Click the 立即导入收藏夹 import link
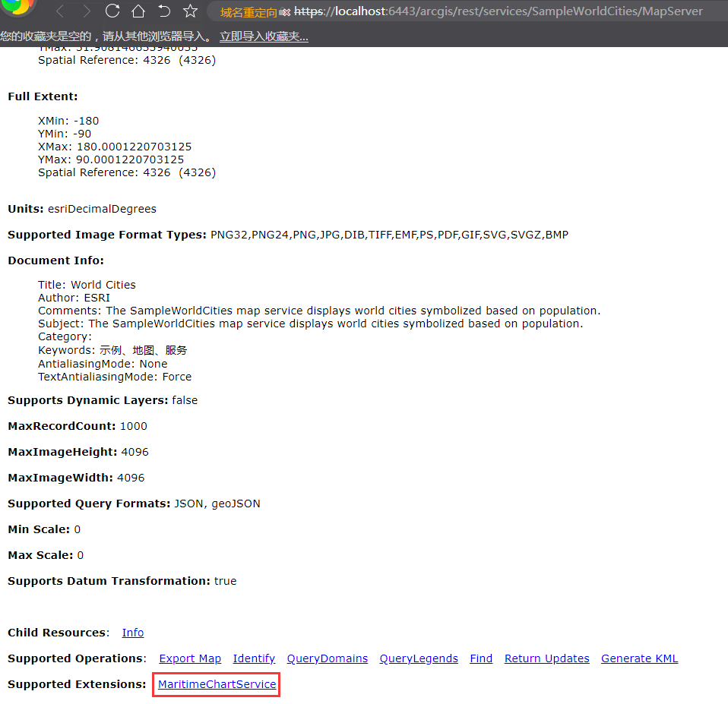Viewport: 728px width, 704px height. tap(264, 36)
